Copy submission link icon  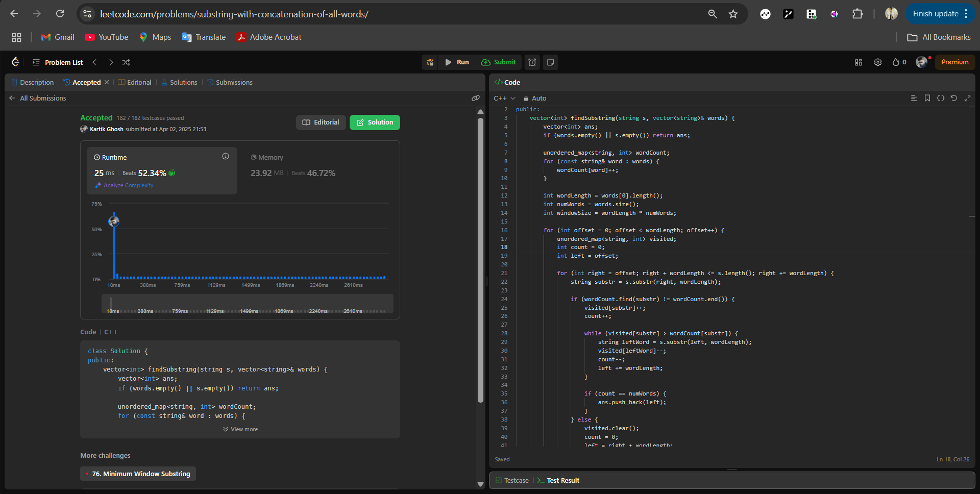tap(476, 98)
